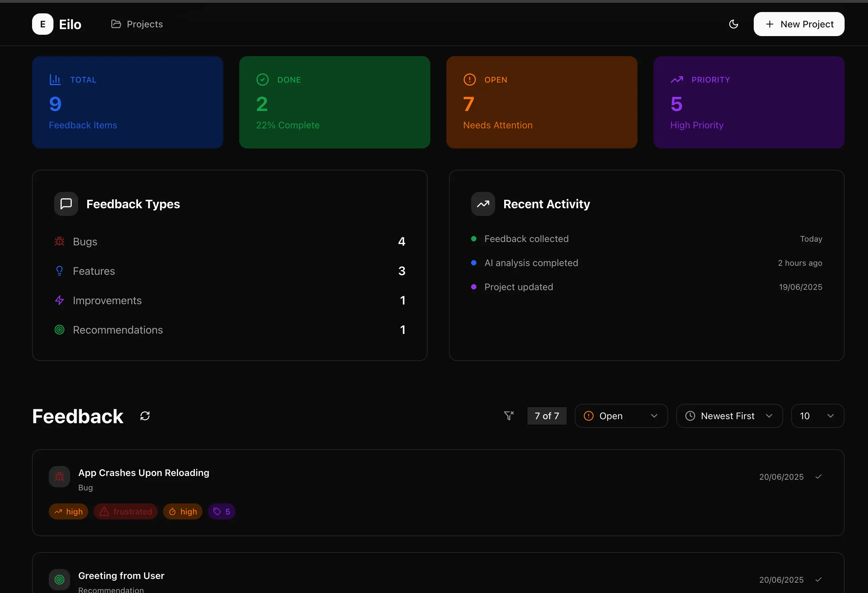868x593 pixels.
Task: Click the Improvements label
Action: [x=107, y=301]
